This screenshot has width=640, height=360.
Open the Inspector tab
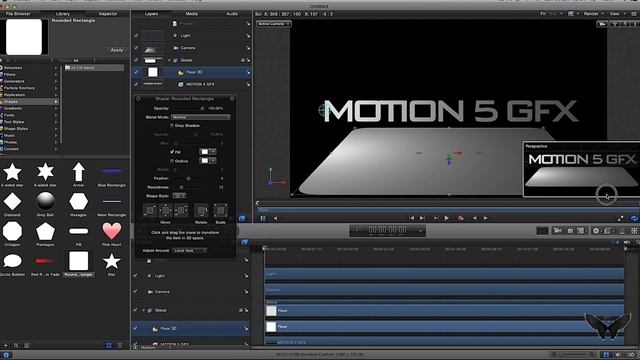tap(108, 14)
